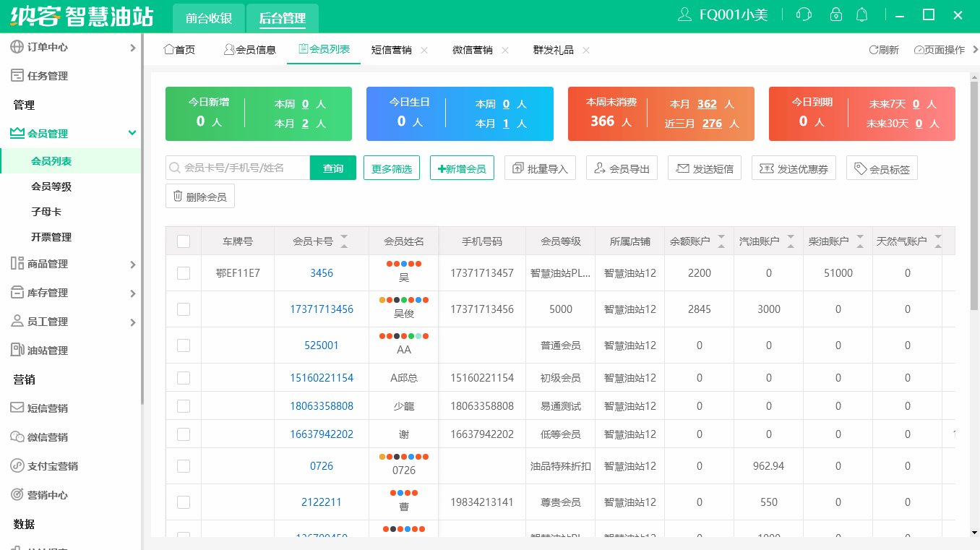This screenshot has height=550, width=980.
Task: Click the 查询 search button
Action: (332, 167)
